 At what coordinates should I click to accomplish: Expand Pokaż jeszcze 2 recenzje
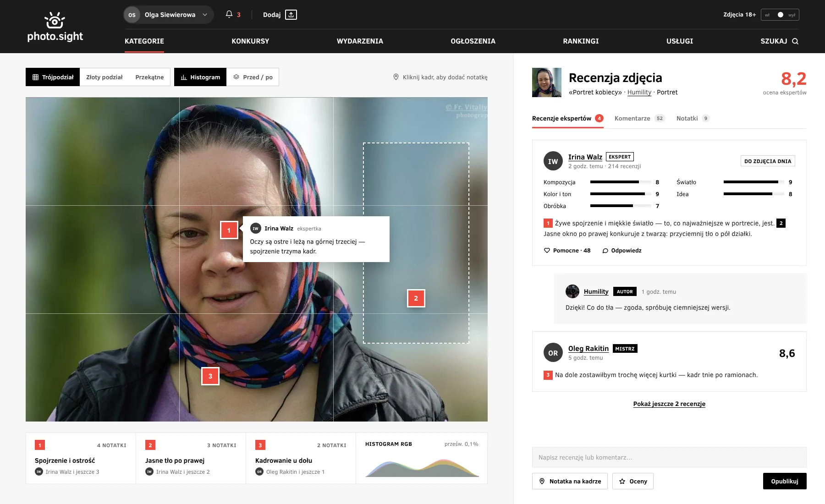[x=669, y=404]
